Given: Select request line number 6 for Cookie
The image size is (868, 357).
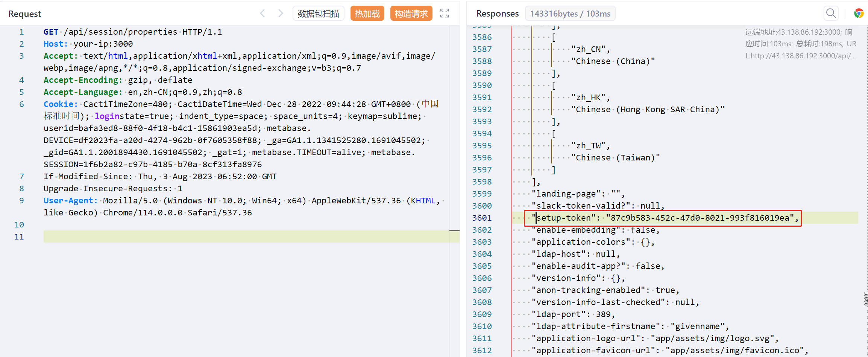Looking at the screenshot, I should point(21,104).
